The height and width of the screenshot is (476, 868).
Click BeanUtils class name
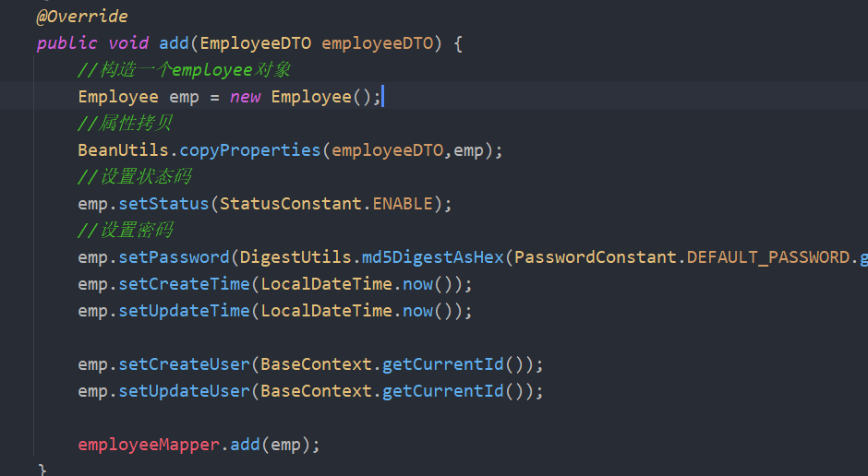pyautogui.click(x=123, y=150)
